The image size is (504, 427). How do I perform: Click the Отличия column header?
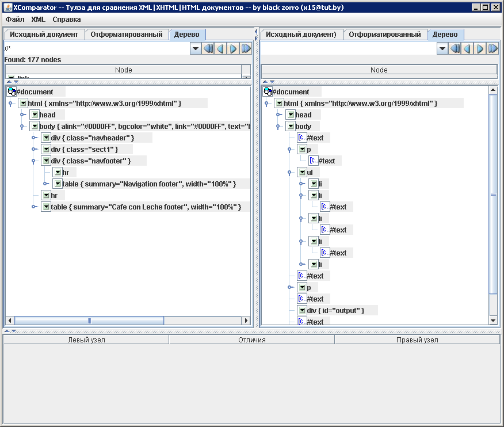pyautogui.click(x=251, y=340)
